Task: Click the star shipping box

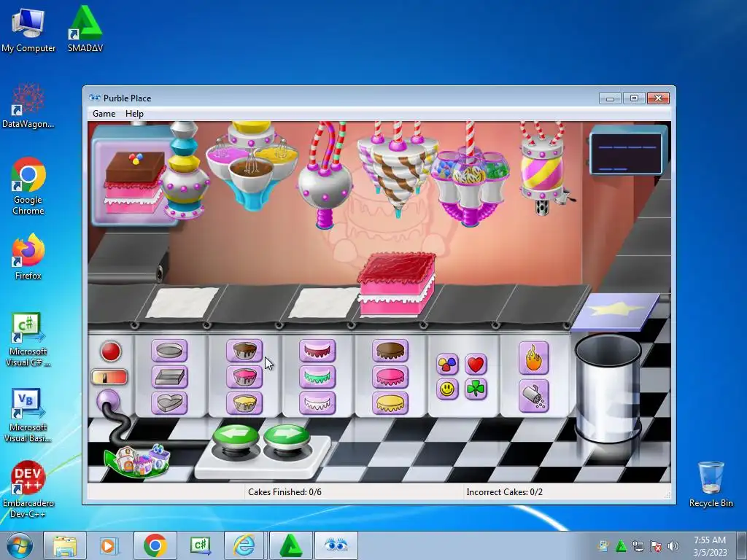Action: [616, 311]
